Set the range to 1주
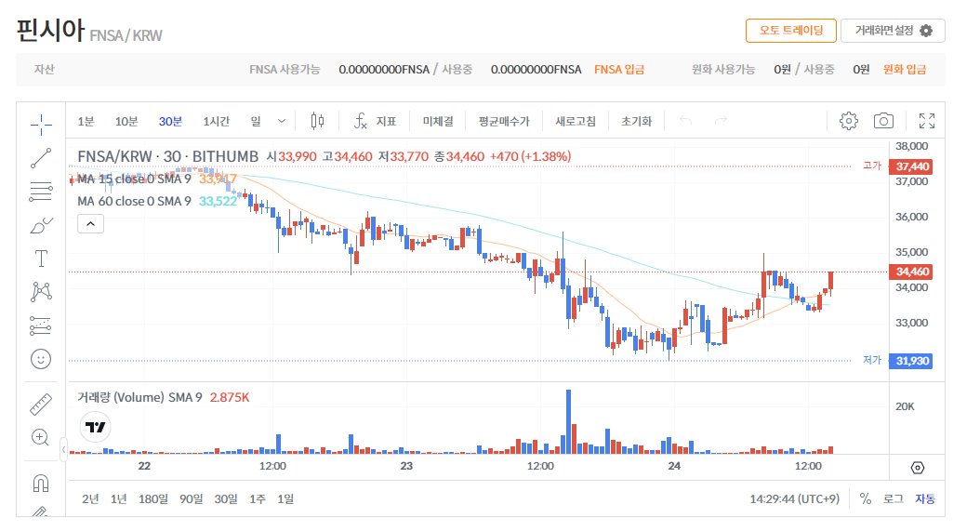 coord(258,499)
